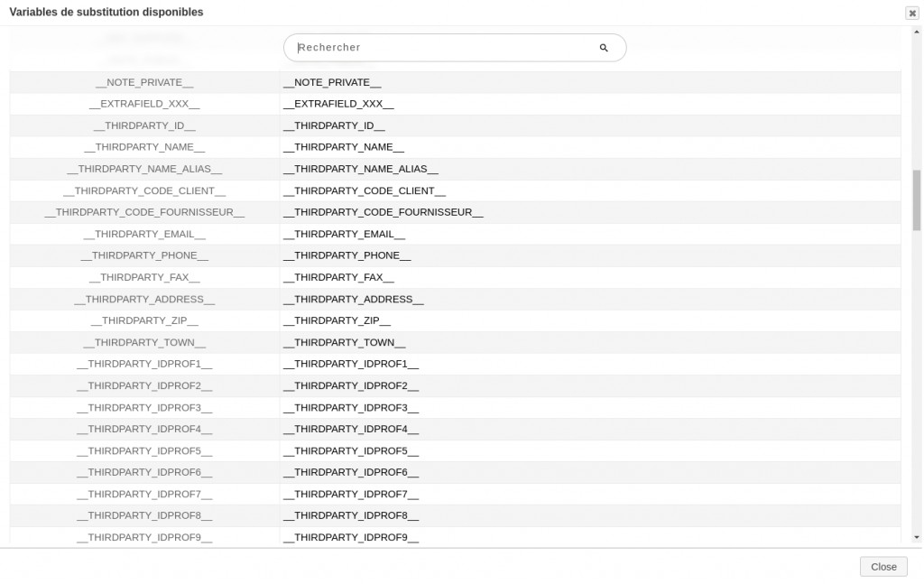Click the __THIRDPARTY_ID__ variable
This screenshot has width=924, height=584.
pyautogui.click(x=144, y=126)
